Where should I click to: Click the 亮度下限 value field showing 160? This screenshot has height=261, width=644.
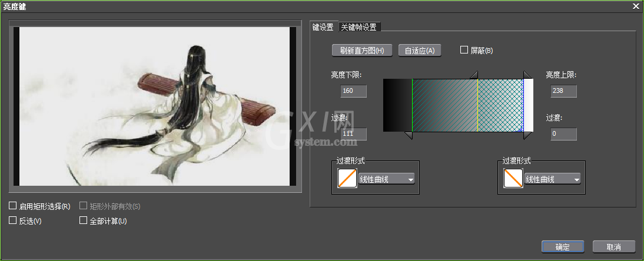tap(354, 91)
